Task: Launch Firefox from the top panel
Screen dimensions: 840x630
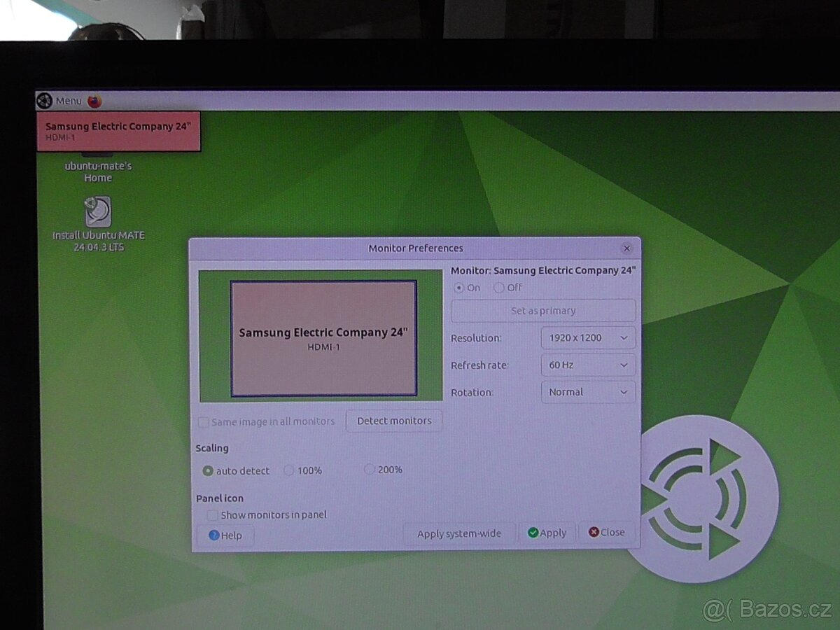Action: tap(94, 101)
